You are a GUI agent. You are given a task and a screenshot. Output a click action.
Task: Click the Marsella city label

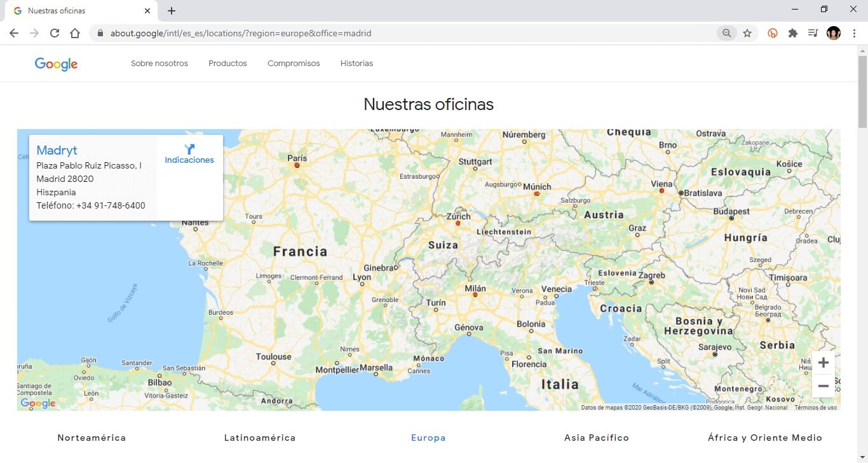[x=376, y=368]
